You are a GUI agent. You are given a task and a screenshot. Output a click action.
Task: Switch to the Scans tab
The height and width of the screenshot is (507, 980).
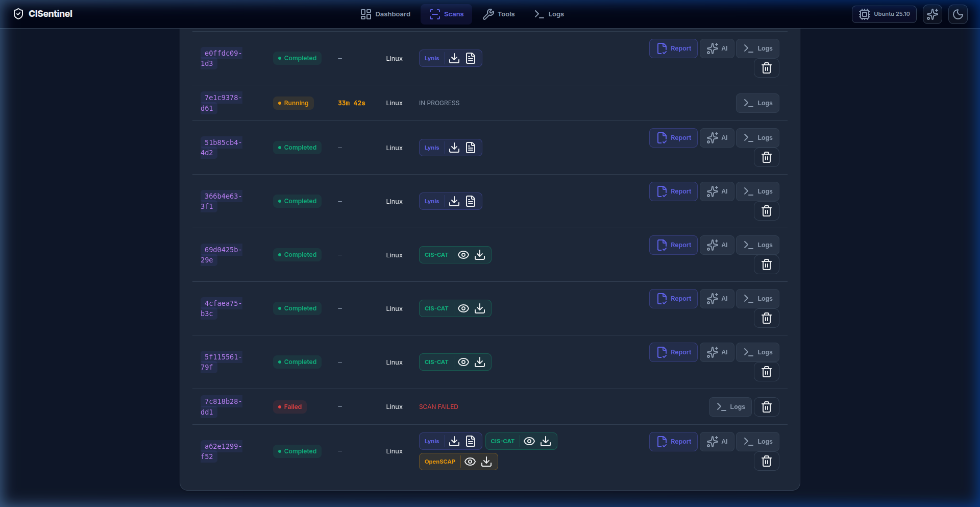click(447, 14)
